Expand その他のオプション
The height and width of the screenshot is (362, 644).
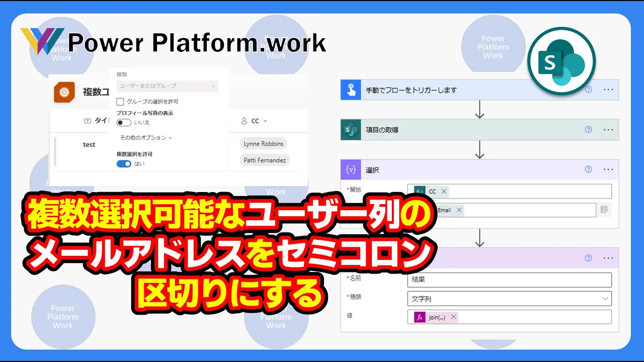[146, 137]
